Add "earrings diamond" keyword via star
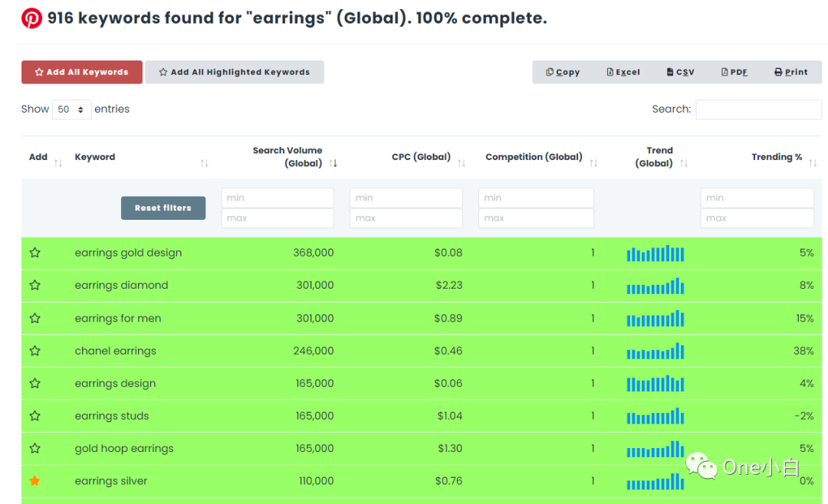 [x=34, y=285]
